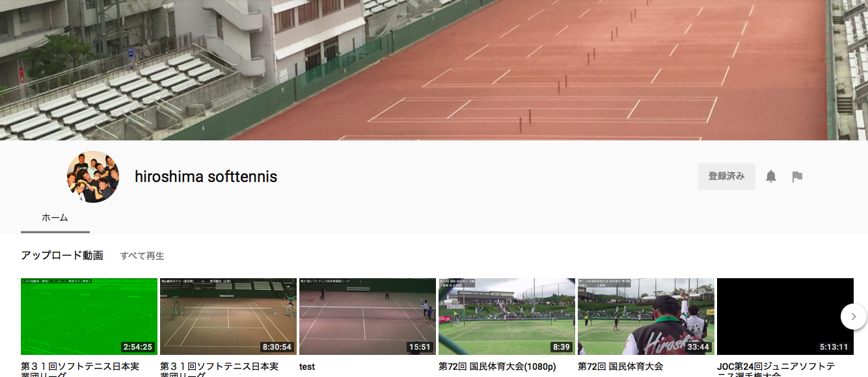868x377 pixels.
Task: Click the title 'test' under third video
Action: tap(307, 367)
